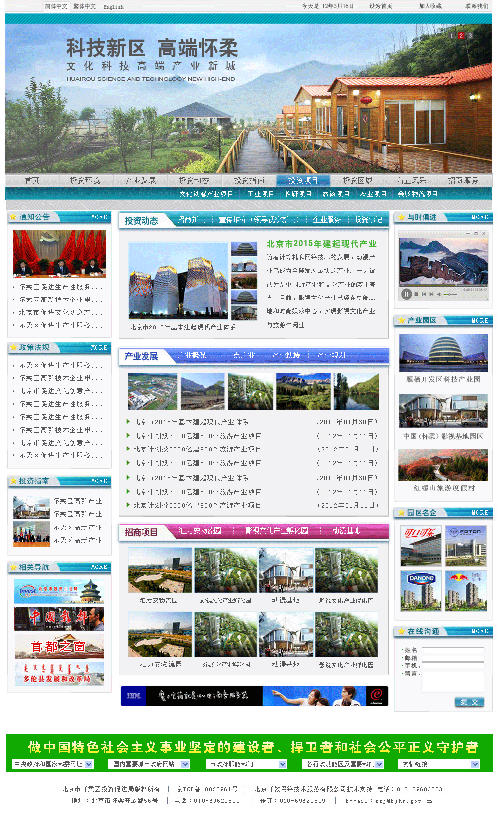Pause the video in the media player
The height and width of the screenshot is (825, 500).
[x=406, y=294]
